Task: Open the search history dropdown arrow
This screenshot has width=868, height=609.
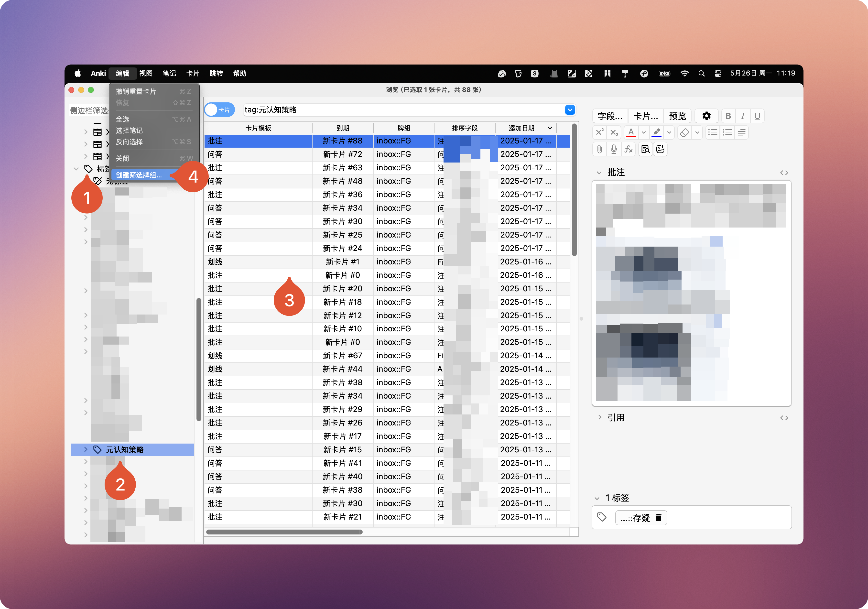Action: [x=570, y=110]
